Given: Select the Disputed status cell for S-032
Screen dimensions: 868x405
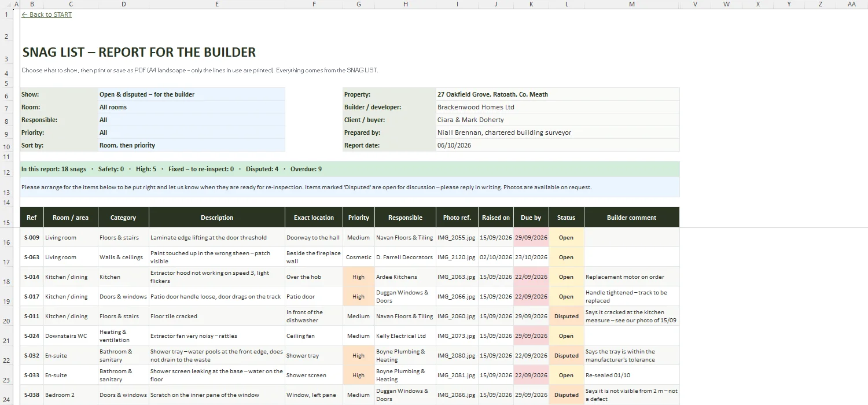Looking at the screenshot, I should [567, 355].
